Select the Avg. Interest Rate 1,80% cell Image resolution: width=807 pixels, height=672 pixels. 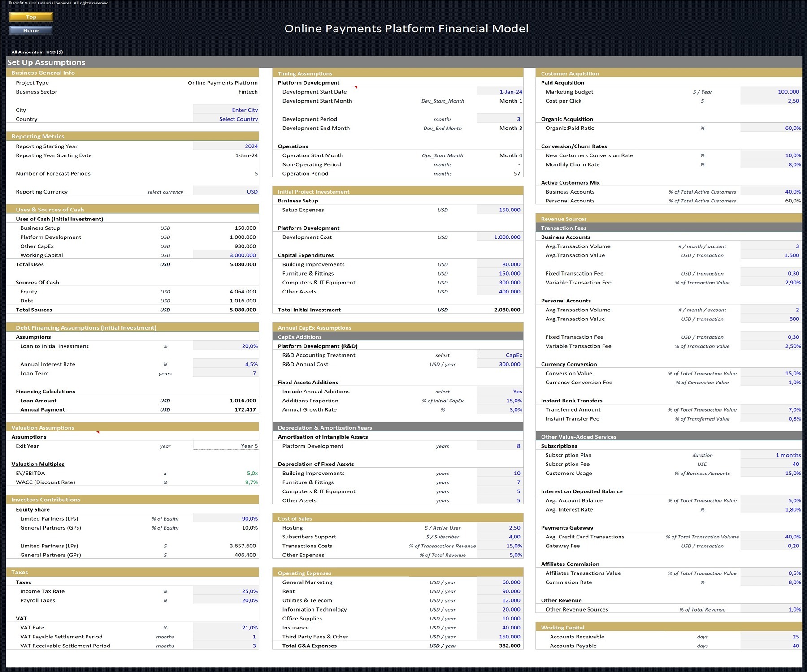click(x=771, y=510)
